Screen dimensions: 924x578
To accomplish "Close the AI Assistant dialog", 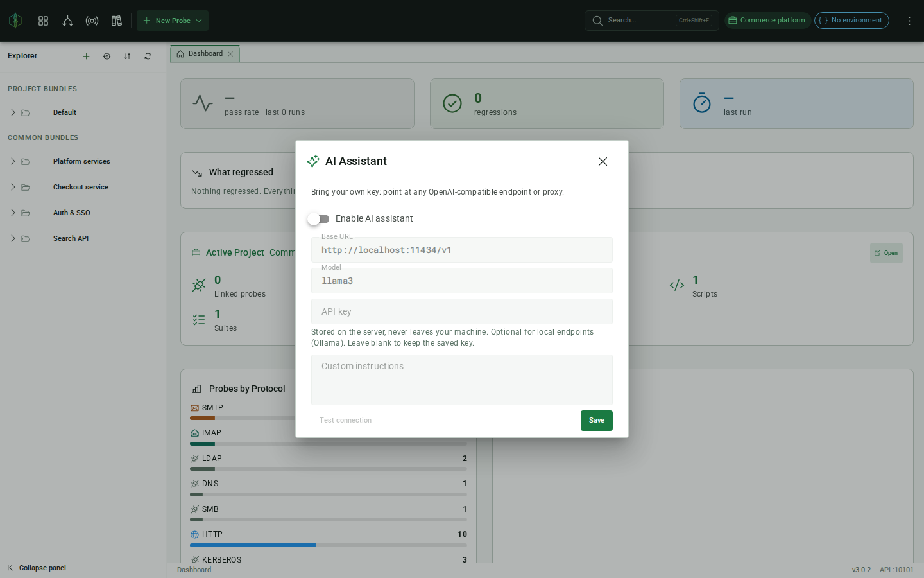I will [x=603, y=162].
